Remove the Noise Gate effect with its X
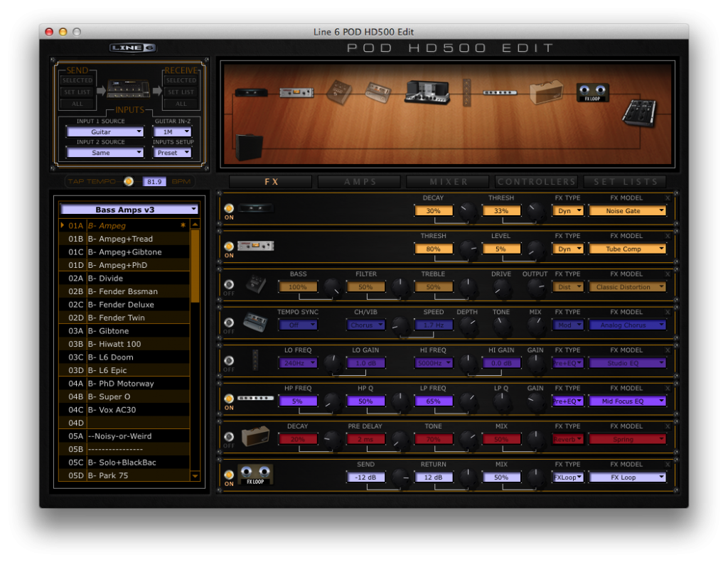 click(x=668, y=198)
